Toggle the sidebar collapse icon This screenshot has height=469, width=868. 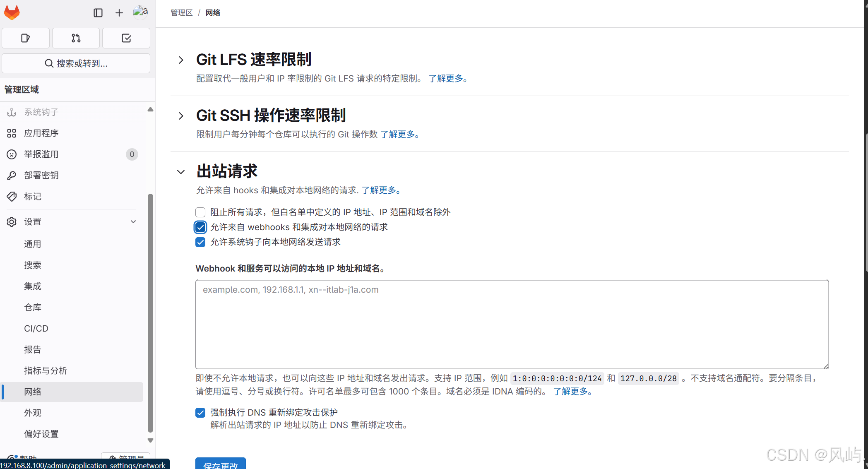tap(98, 13)
